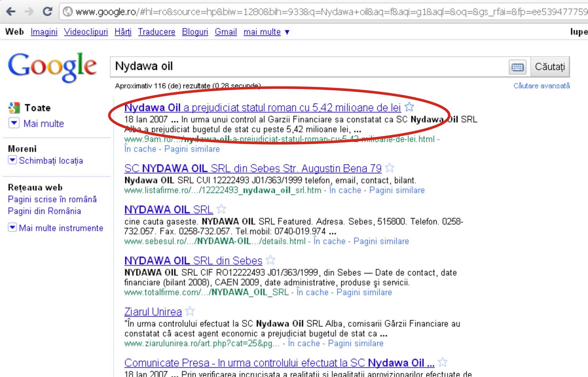This screenshot has height=377, width=588.
Task: Open the Gmail link in top bar
Action: pyautogui.click(x=226, y=32)
